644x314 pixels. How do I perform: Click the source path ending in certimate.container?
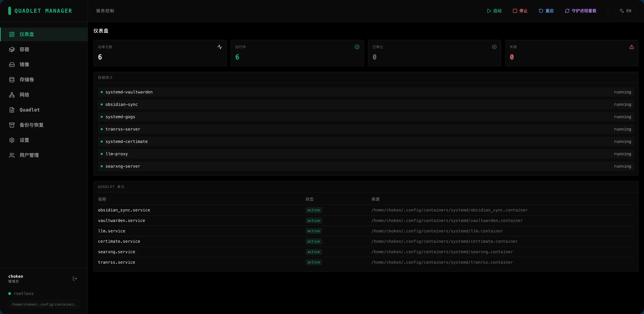pos(445,242)
